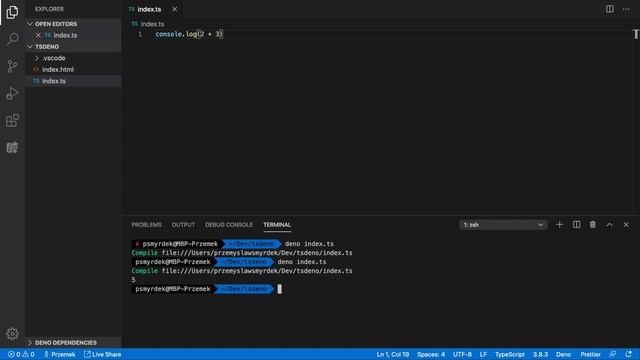Split the terminal panel

point(576,224)
